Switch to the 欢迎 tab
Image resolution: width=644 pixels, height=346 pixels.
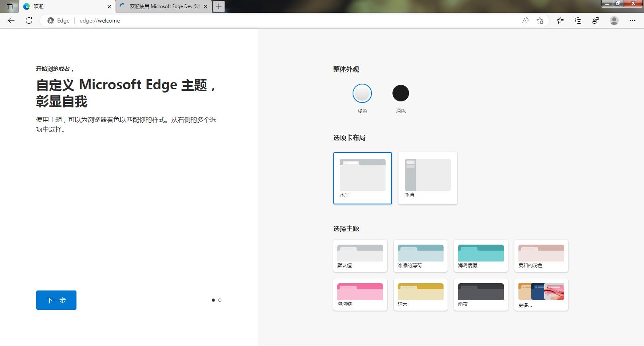[66, 6]
